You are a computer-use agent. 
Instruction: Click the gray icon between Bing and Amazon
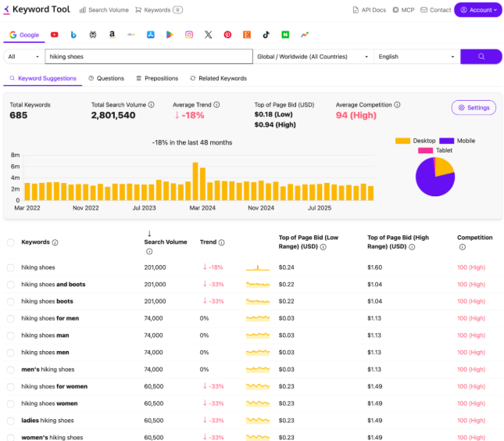point(93,34)
